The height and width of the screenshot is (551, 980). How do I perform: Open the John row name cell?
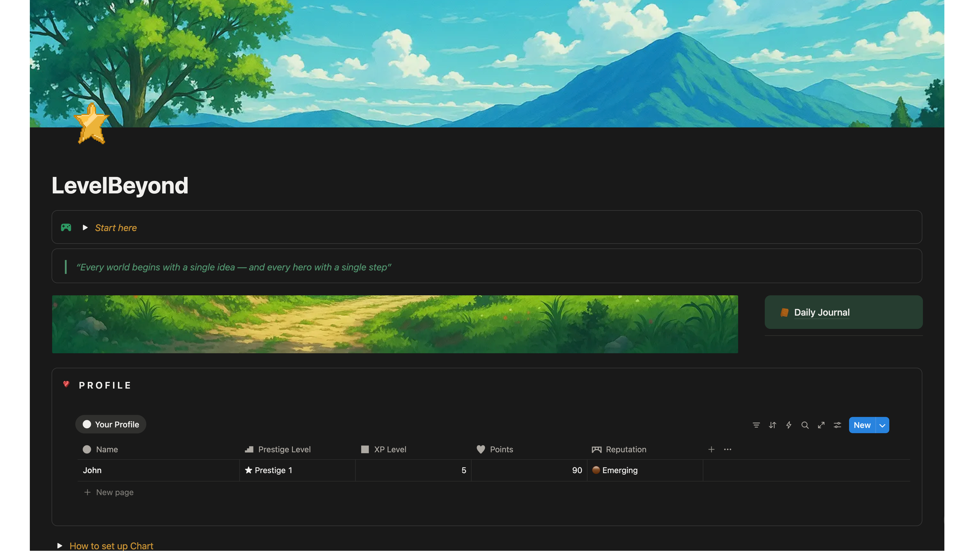click(92, 471)
